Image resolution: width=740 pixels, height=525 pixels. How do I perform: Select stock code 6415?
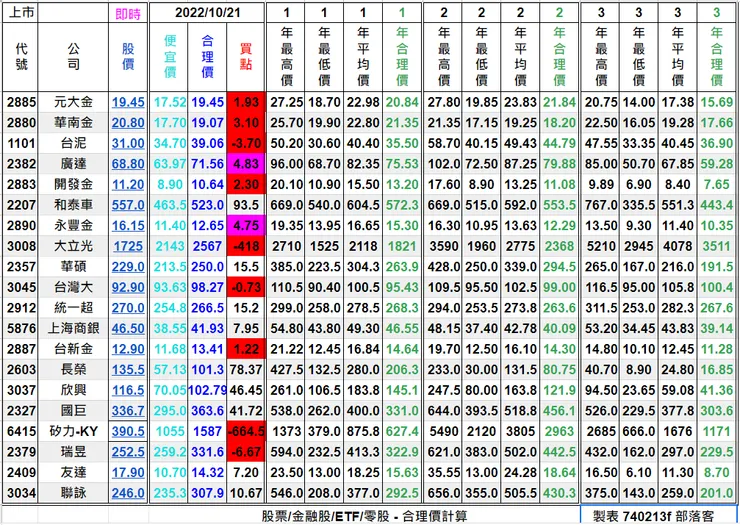tap(21, 432)
